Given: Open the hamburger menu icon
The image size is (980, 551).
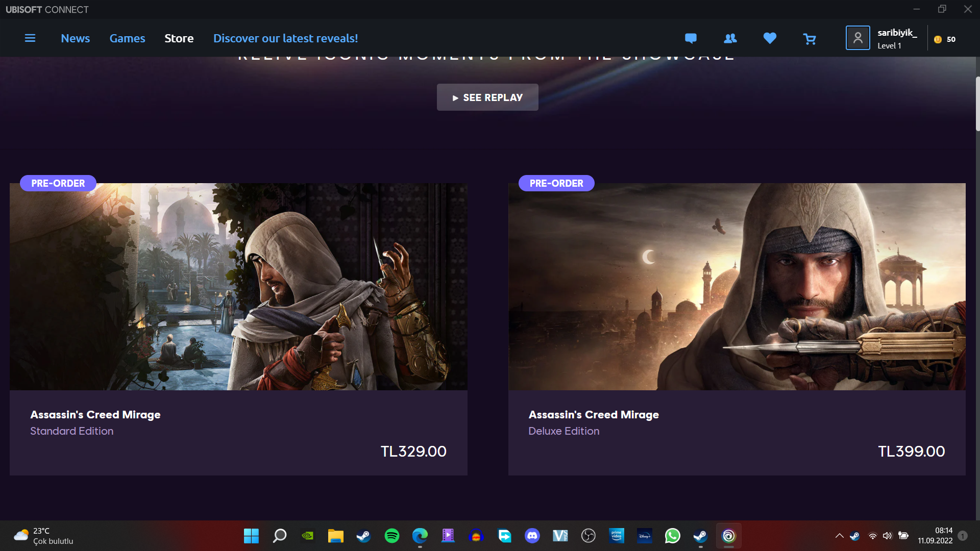Looking at the screenshot, I should 30,38.
